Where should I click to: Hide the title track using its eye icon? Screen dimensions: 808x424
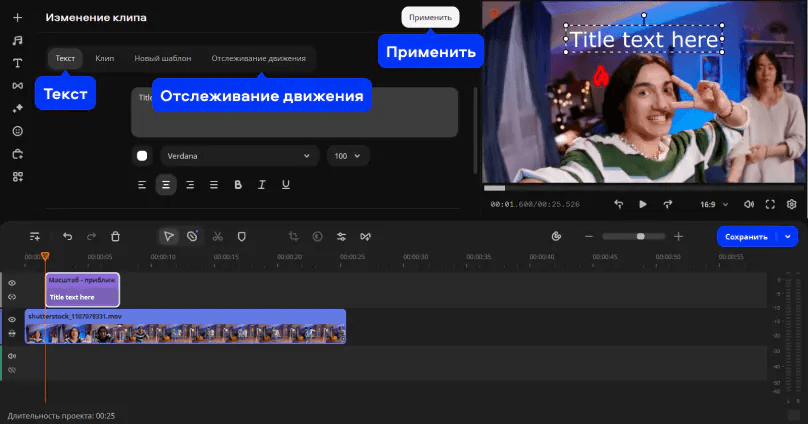point(12,283)
